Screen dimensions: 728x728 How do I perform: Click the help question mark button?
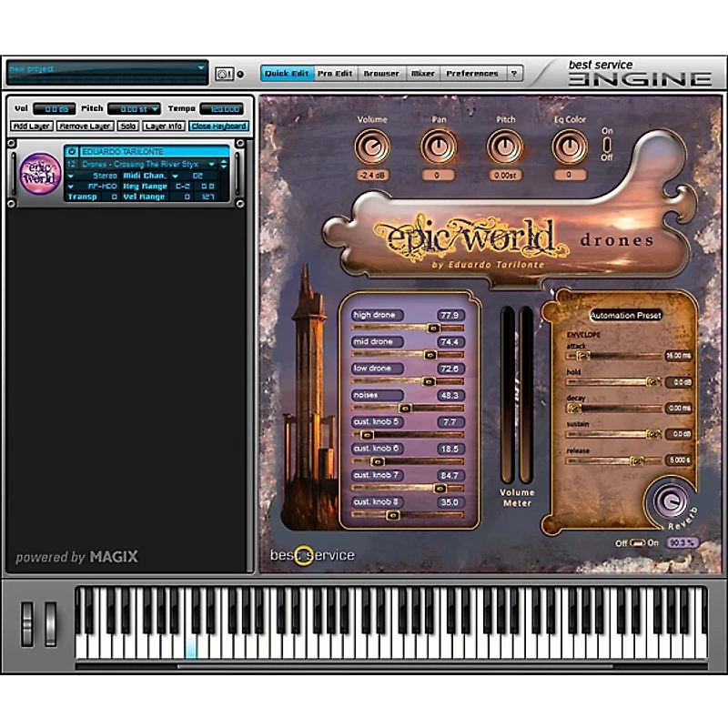click(x=515, y=73)
